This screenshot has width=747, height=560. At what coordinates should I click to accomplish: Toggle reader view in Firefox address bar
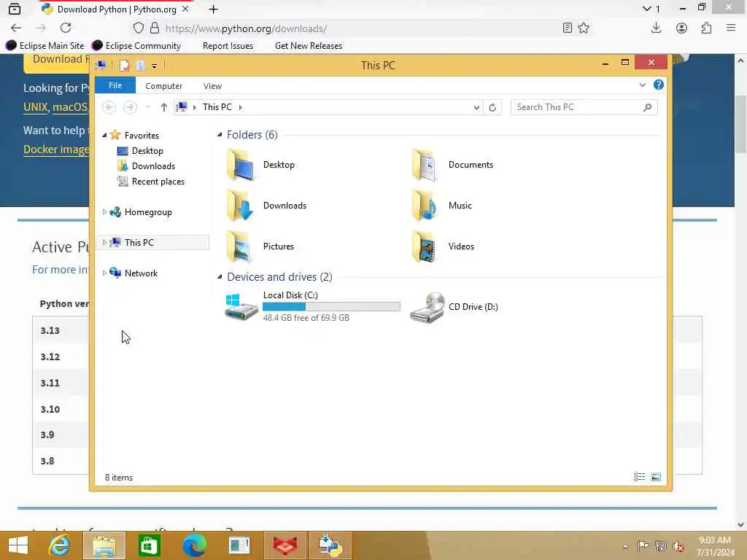[567, 28]
